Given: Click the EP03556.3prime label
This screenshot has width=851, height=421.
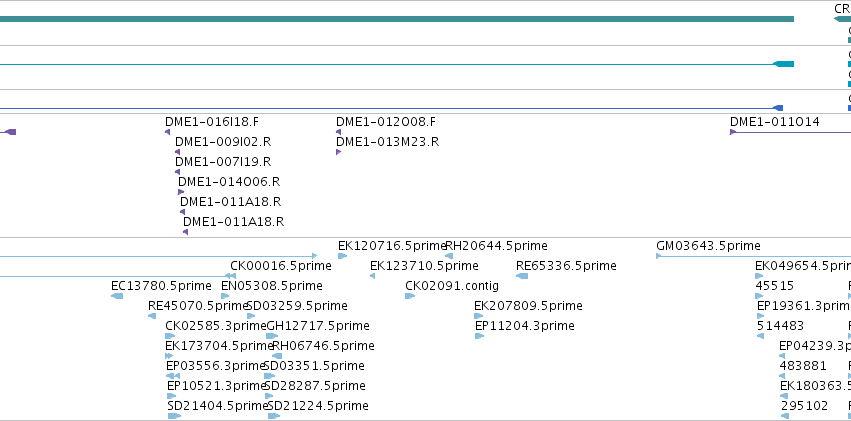Looking at the screenshot, I should (x=215, y=366).
